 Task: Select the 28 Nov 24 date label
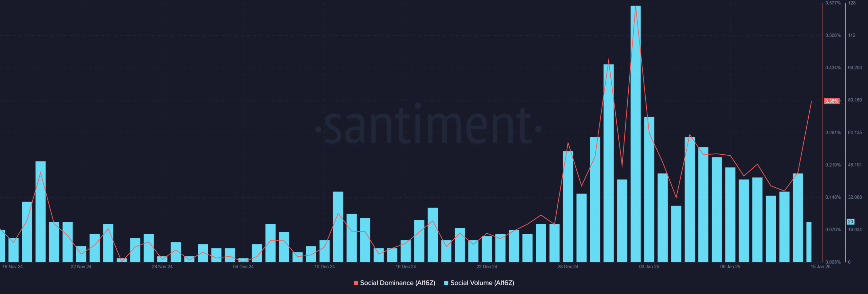(x=162, y=267)
